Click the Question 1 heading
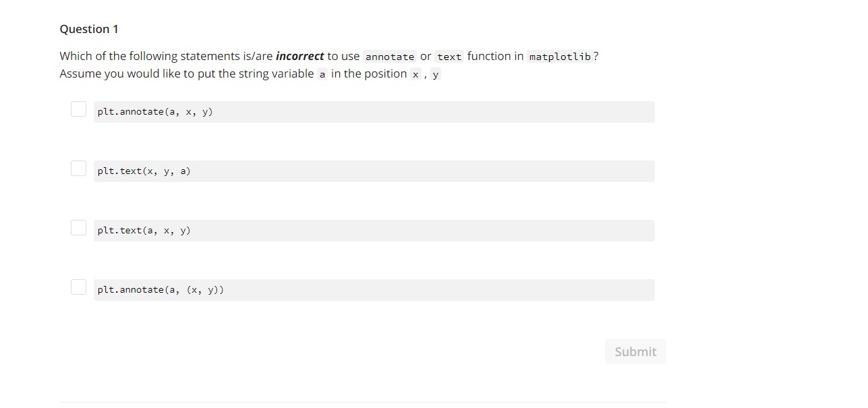Viewport: 868px width, 408px height. pyautogui.click(x=89, y=29)
